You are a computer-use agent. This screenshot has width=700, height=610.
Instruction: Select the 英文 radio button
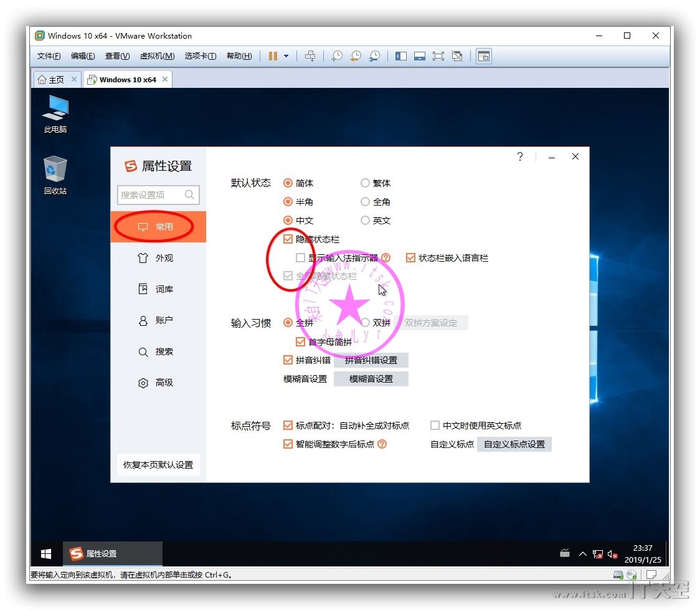tap(365, 221)
